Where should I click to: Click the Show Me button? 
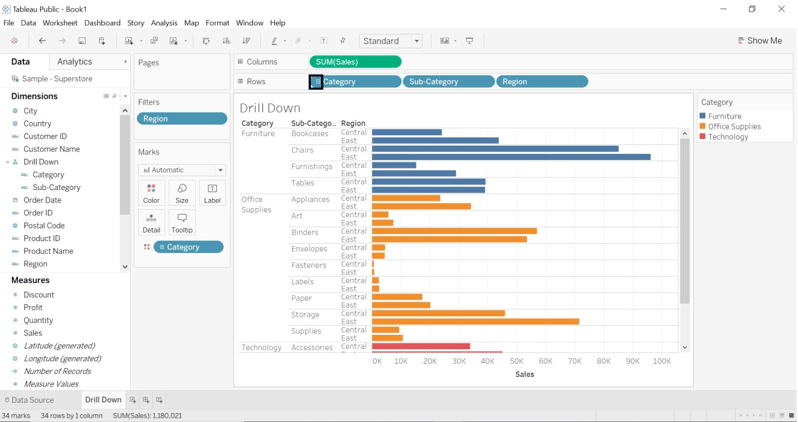coord(760,41)
